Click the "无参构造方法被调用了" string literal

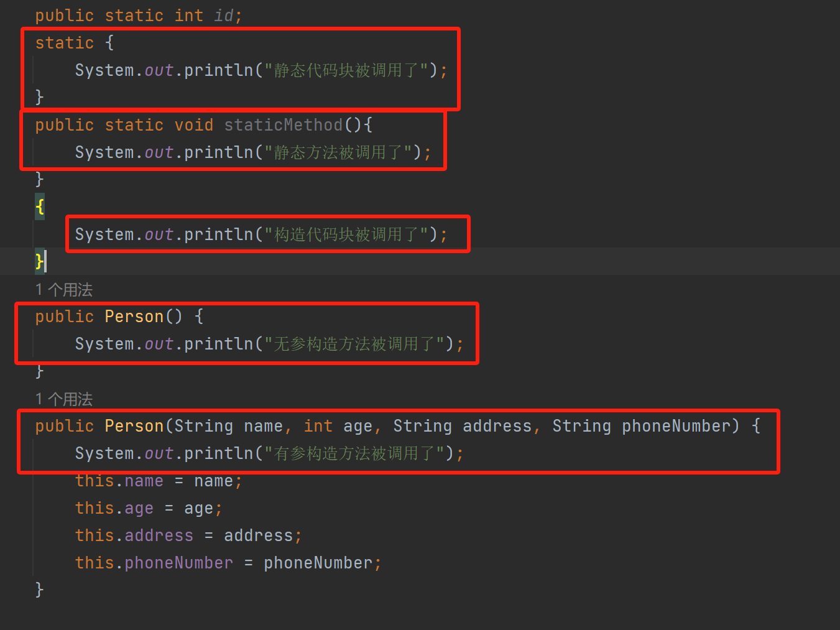[354, 344]
